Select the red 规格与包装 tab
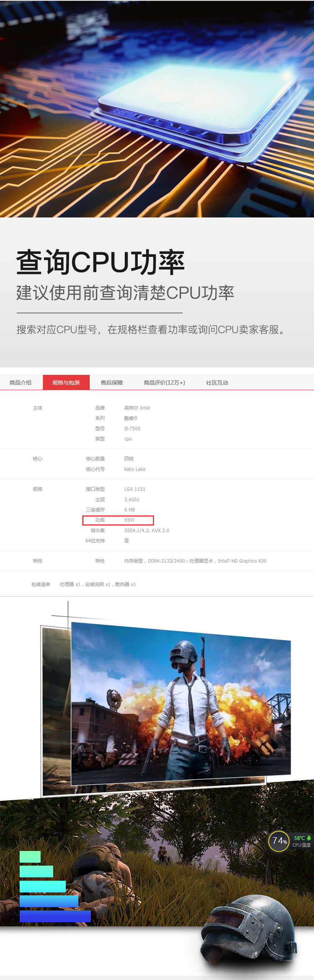This screenshot has width=314, height=980. pyautogui.click(x=66, y=383)
